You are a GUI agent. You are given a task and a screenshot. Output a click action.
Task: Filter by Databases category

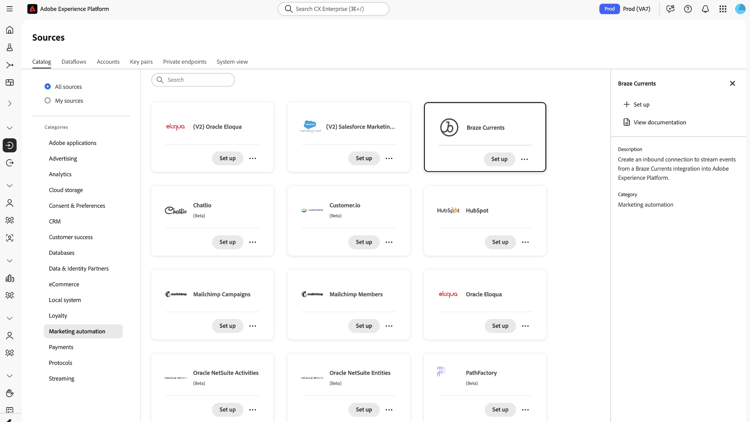[61, 253]
